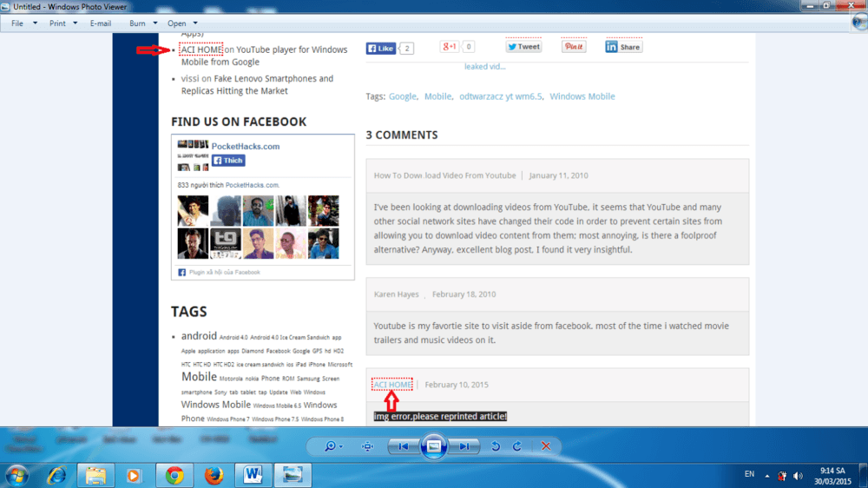This screenshot has height=488, width=868.
Task: Click ACI HOME comment author link
Action: click(392, 385)
